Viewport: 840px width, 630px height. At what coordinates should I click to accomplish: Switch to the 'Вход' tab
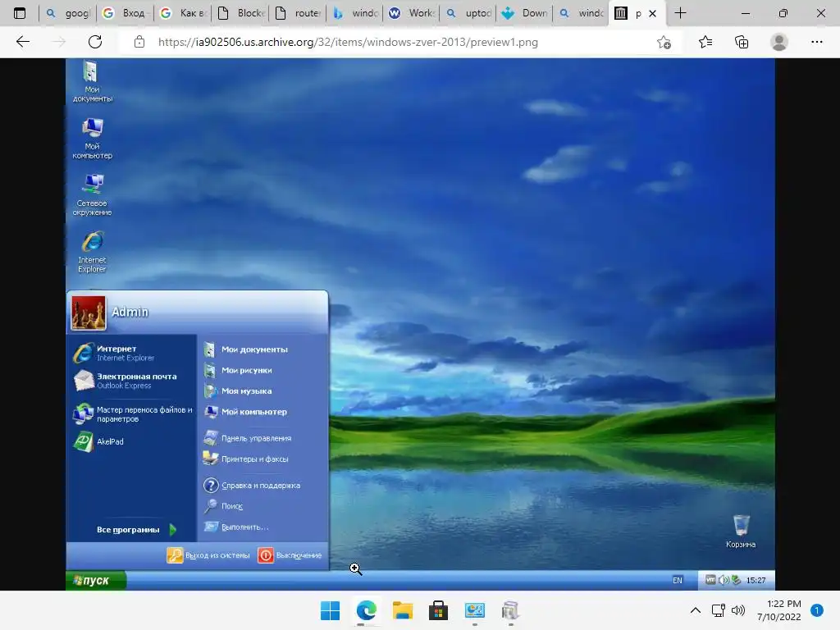(126, 13)
